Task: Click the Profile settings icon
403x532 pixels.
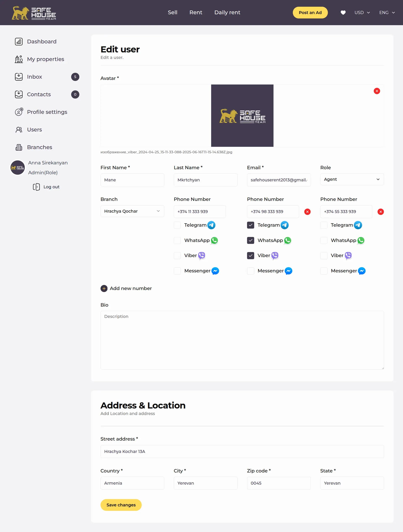Action: click(19, 112)
